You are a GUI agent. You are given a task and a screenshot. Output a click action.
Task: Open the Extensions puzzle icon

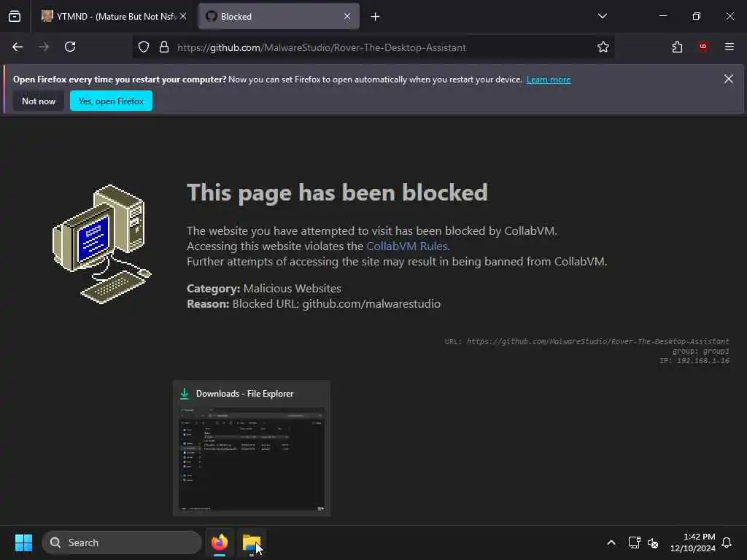677,47
